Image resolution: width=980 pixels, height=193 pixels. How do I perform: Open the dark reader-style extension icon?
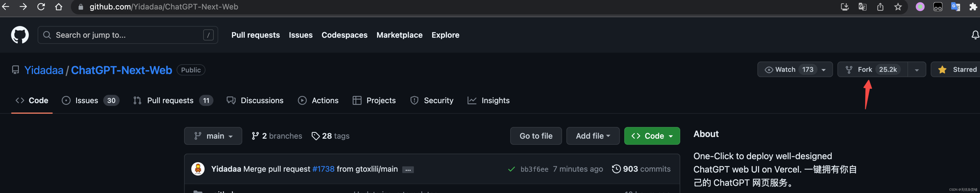pyautogui.click(x=938, y=7)
